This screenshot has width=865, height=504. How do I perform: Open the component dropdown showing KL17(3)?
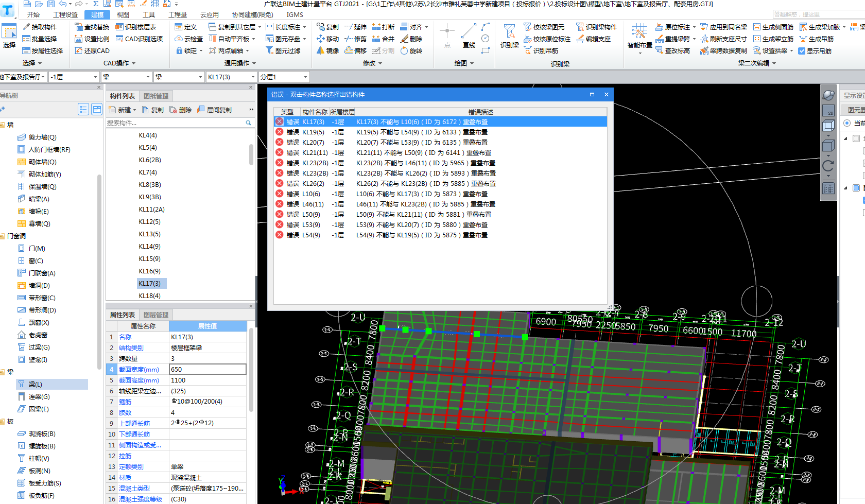231,77
